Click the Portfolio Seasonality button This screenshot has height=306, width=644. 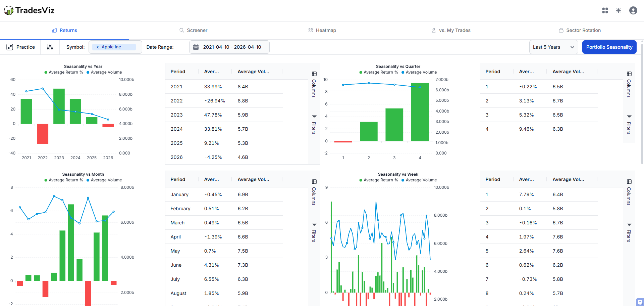click(x=609, y=47)
